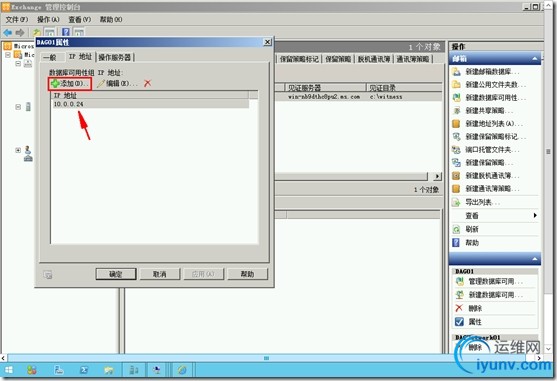Click the refresh (刷新) action icon
The width and height of the screenshot is (557, 381).
456,229
